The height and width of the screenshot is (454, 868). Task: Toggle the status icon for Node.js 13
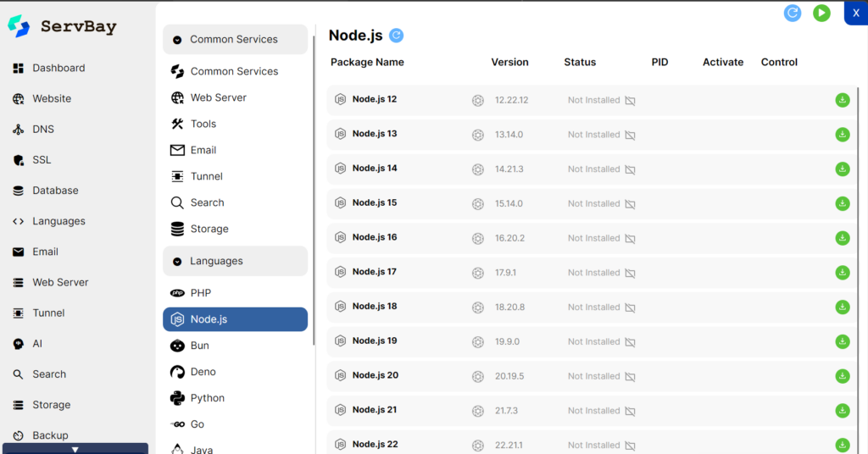[630, 136]
